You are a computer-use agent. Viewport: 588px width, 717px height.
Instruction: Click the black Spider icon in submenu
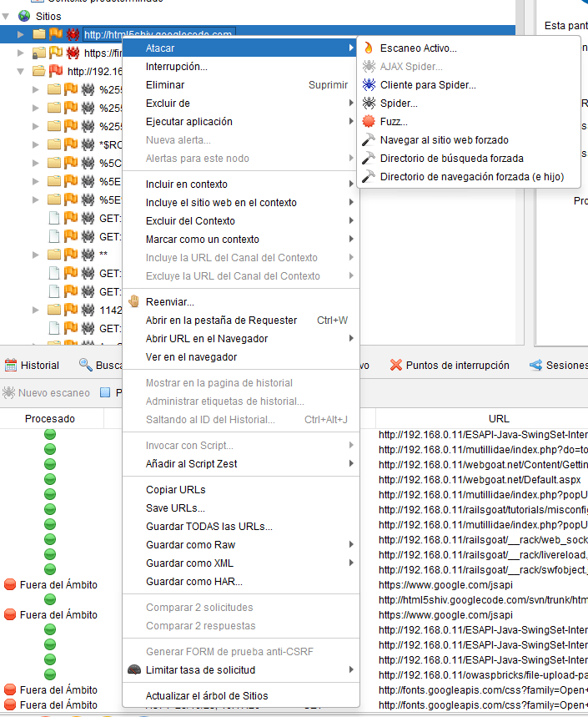pyautogui.click(x=369, y=104)
